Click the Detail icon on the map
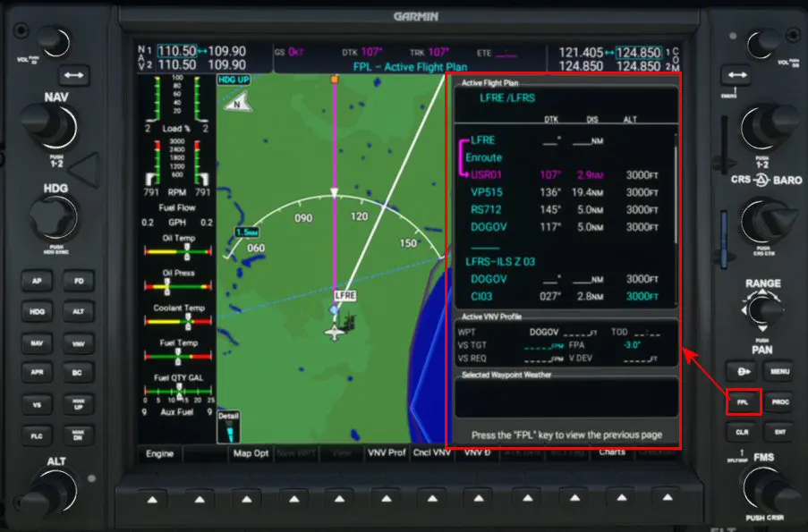This screenshot has width=808, height=532. [228, 426]
